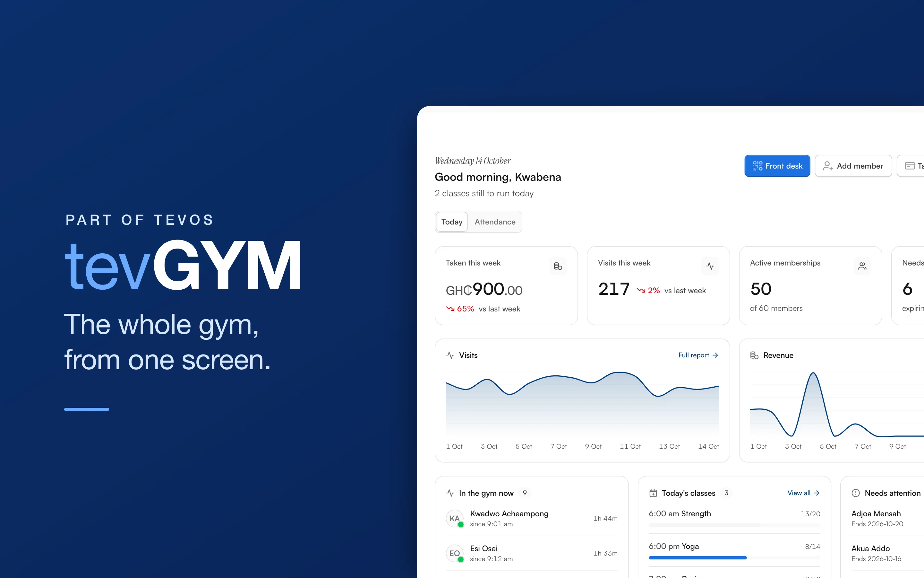Switch to the Today tab

pos(452,222)
